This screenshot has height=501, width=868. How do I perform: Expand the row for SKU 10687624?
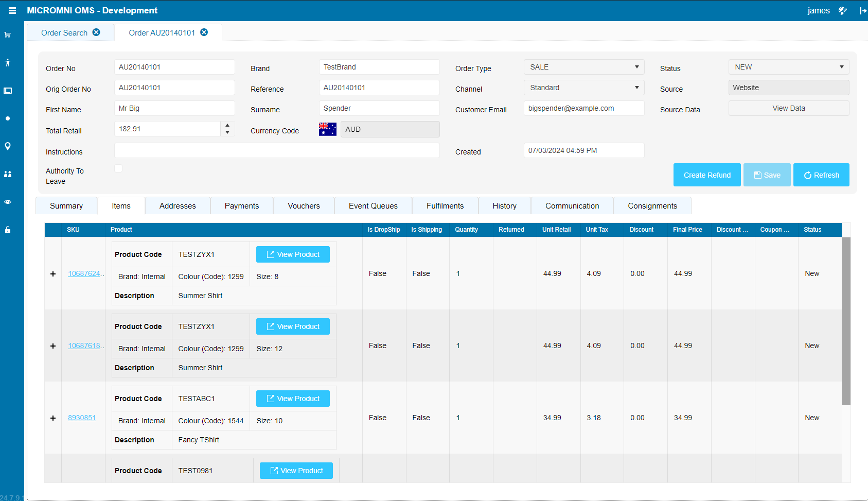click(53, 274)
